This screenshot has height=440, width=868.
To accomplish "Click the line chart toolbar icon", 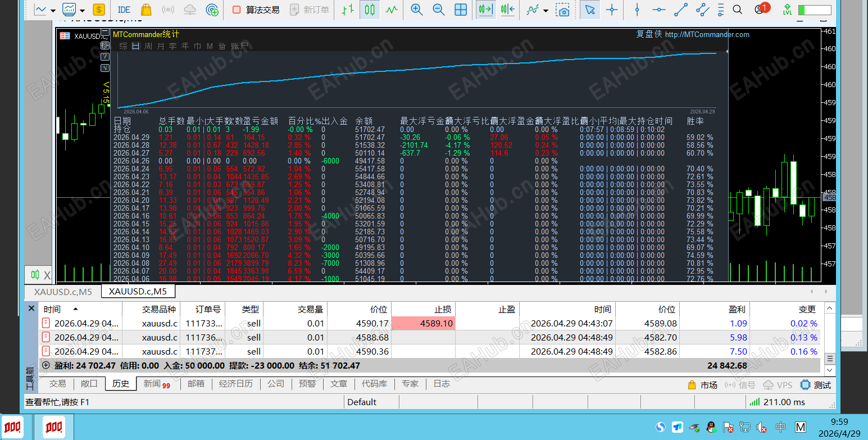I will click(x=40, y=10).
